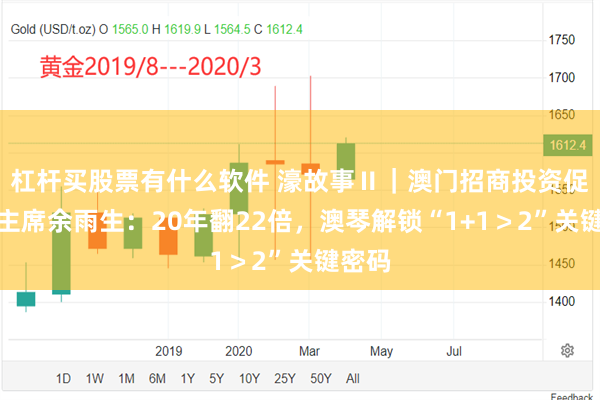Click the 2019 axis label
Viewport: 600px width, 400px height.
[x=169, y=351]
